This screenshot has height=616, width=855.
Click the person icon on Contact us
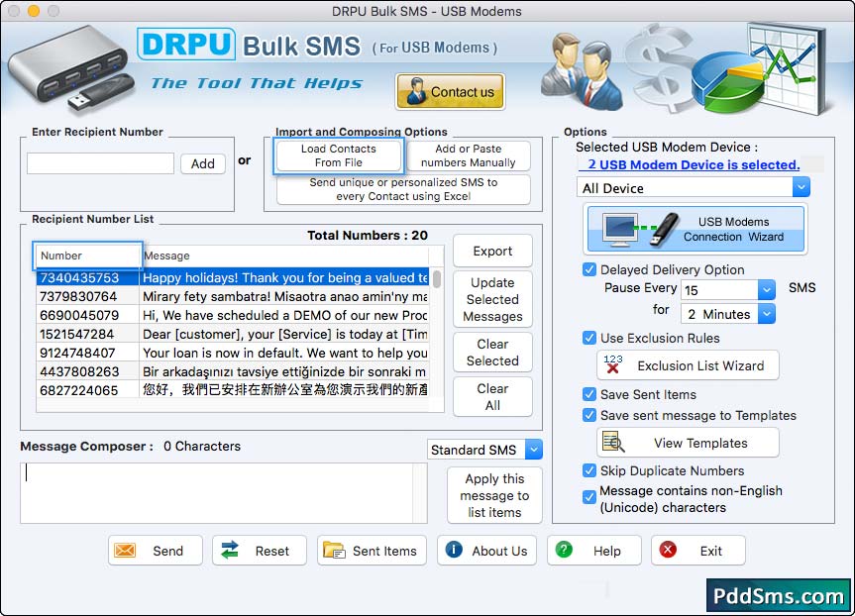[416, 91]
